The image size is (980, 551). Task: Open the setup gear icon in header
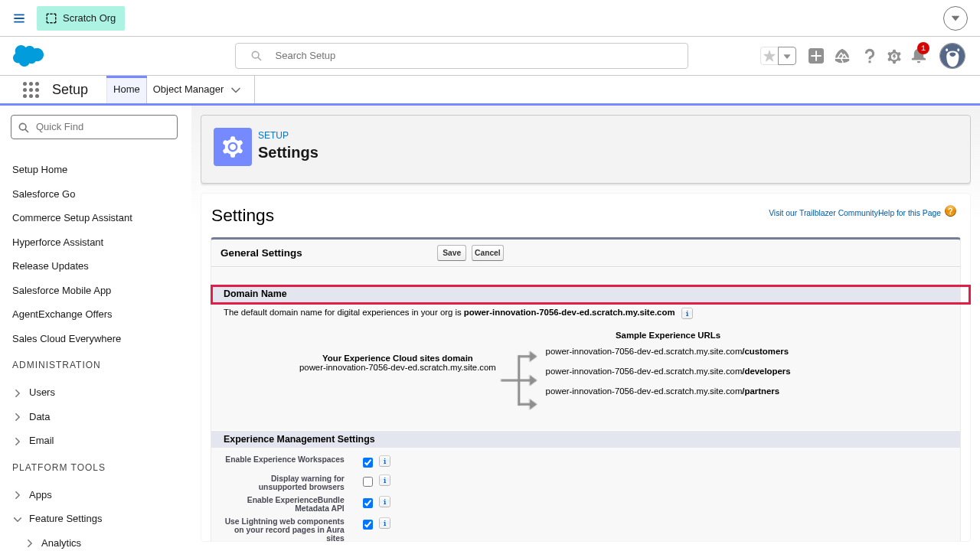point(893,56)
